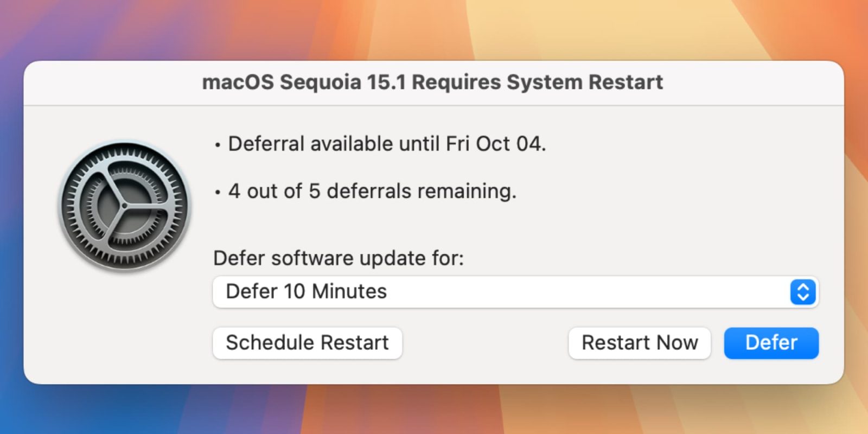The height and width of the screenshot is (434, 868).
Task: Click the dialog title about macOS Sequoia 15.1
Action: tap(432, 82)
